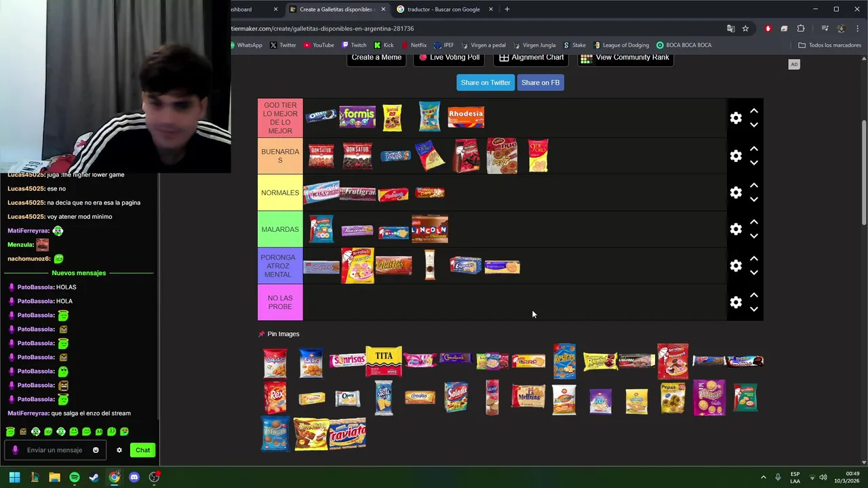Open the League of Dodging bookmark
Image resolution: width=868 pixels, height=488 pixels.
coord(620,45)
